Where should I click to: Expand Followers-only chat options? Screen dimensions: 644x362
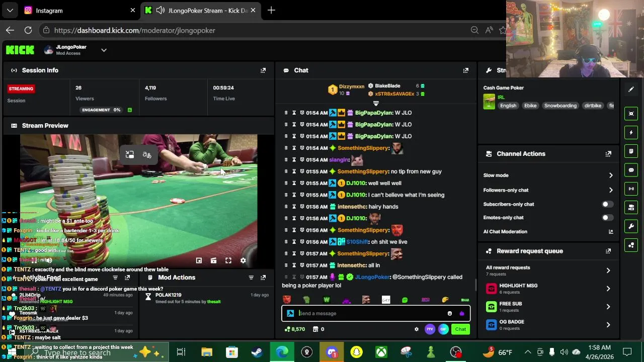(611, 190)
